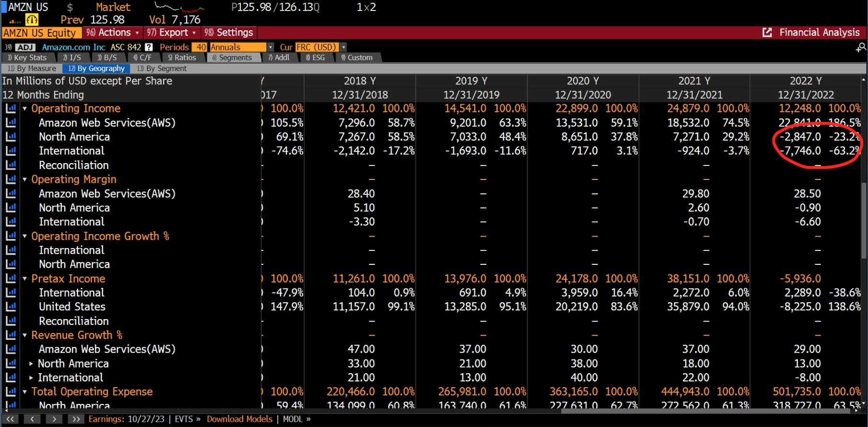This screenshot has height=427, width=868.
Task: Open the Export dropdown menu
Action: click(172, 33)
